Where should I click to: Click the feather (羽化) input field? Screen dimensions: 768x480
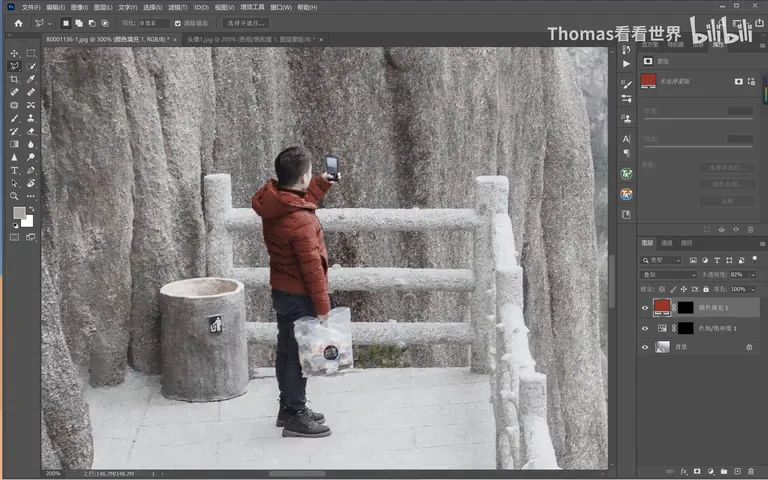tap(154, 23)
